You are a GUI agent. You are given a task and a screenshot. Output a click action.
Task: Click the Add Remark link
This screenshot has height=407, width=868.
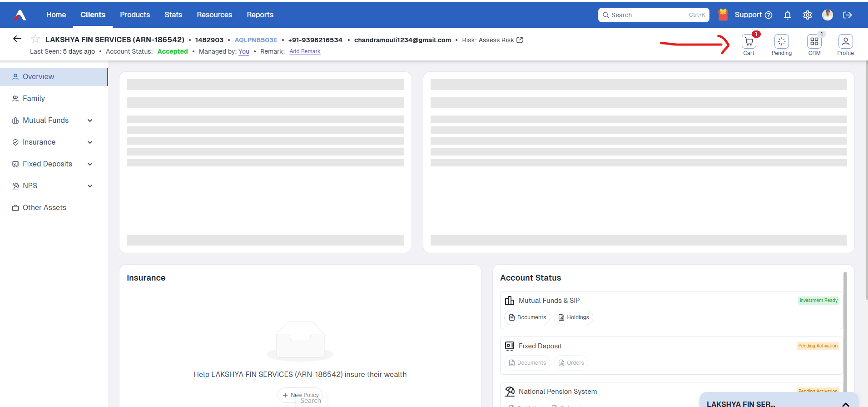[305, 51]
